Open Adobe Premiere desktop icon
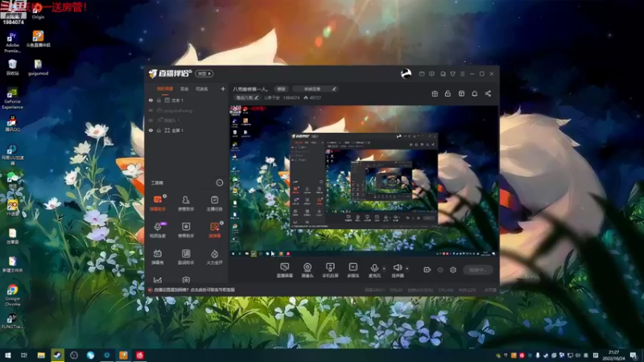Viewport: 644px width, 362px height. [x=12, y=43]
